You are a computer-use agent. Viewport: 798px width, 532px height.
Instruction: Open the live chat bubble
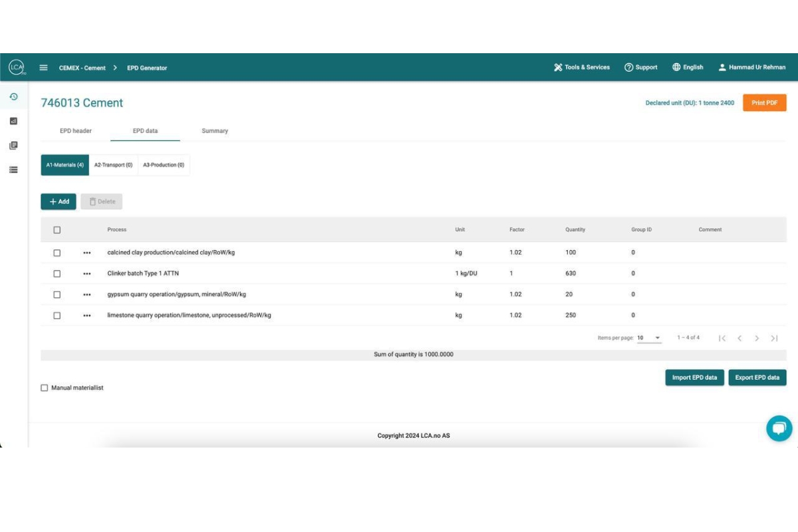point(779,428)
